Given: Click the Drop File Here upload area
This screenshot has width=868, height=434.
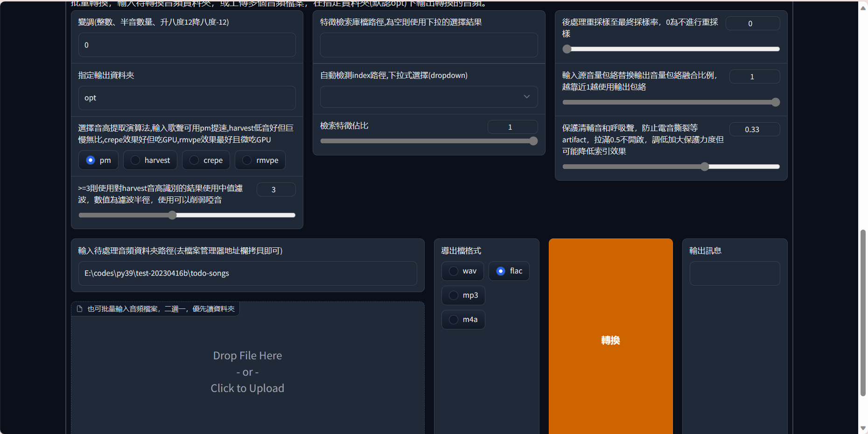Looking at the screenshot, I should [x=248, y=372].
